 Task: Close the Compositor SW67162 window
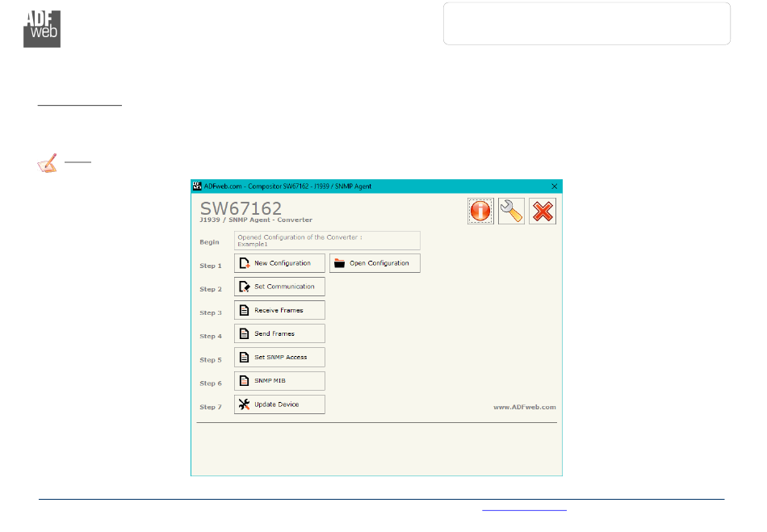point(554,186)
